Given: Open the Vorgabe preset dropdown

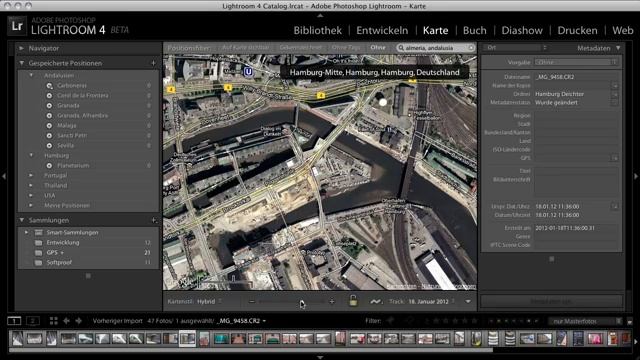Looking at the screenshot, I should pos(576,62).
